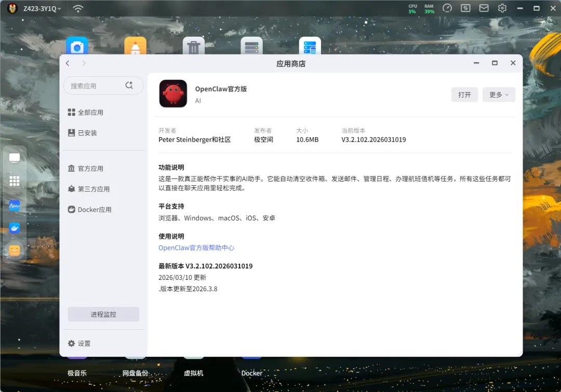Open the RAM usage indicator
The width and height of the screenshot is (561, 392).
pyautogui.click(x=429, y=9)
